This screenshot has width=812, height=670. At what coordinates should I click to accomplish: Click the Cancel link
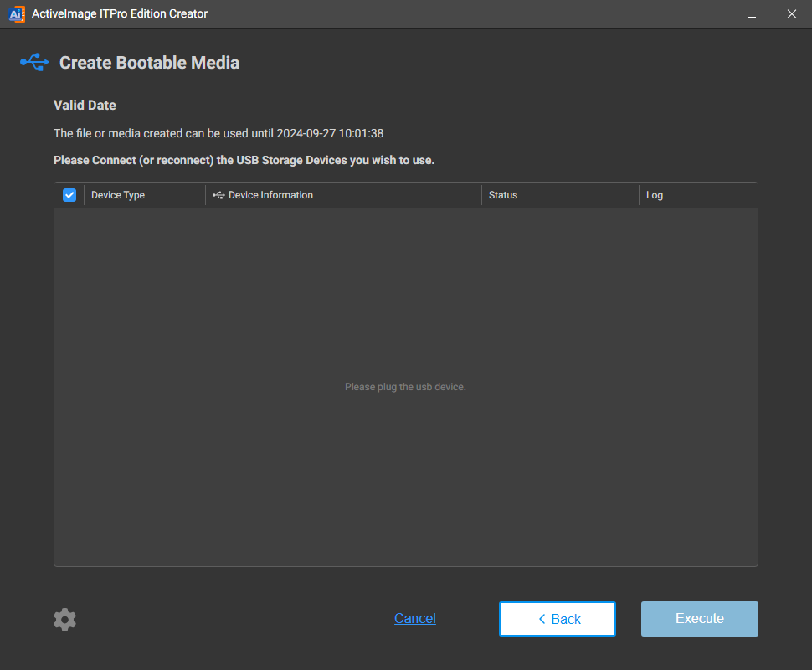(415, 619)
